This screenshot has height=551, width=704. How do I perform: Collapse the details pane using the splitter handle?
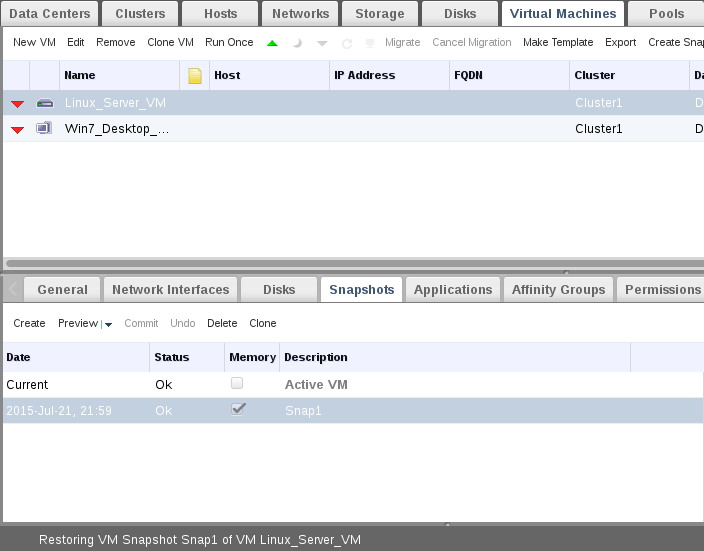click(x=566, y=271)
